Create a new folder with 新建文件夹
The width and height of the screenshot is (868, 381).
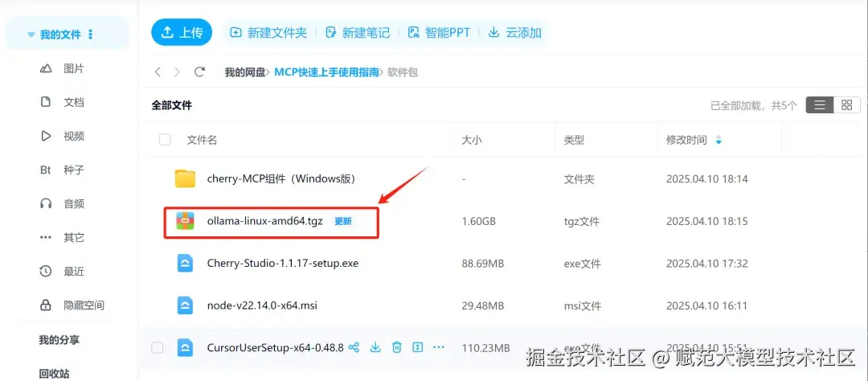pyautogui.click(x=268, y=33)
